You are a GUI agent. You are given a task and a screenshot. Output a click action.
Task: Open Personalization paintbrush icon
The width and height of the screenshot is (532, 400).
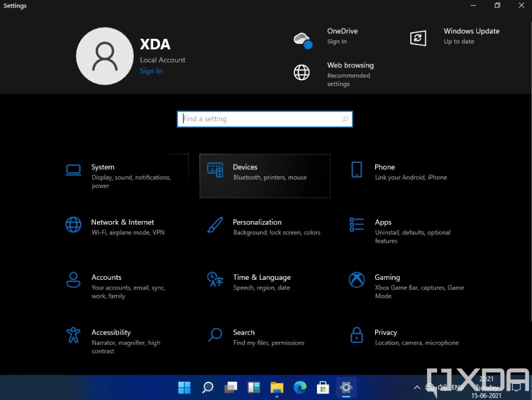click(x=215, y=225)
